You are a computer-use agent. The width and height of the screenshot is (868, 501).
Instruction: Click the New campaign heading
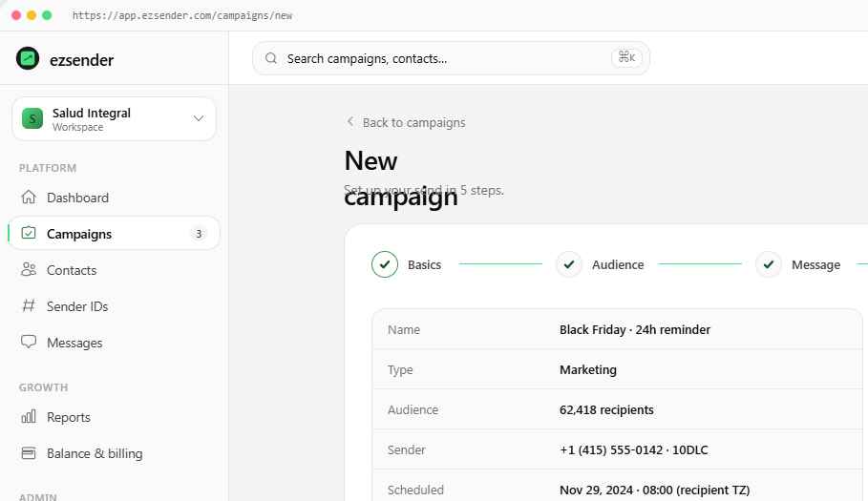(401, 178)
